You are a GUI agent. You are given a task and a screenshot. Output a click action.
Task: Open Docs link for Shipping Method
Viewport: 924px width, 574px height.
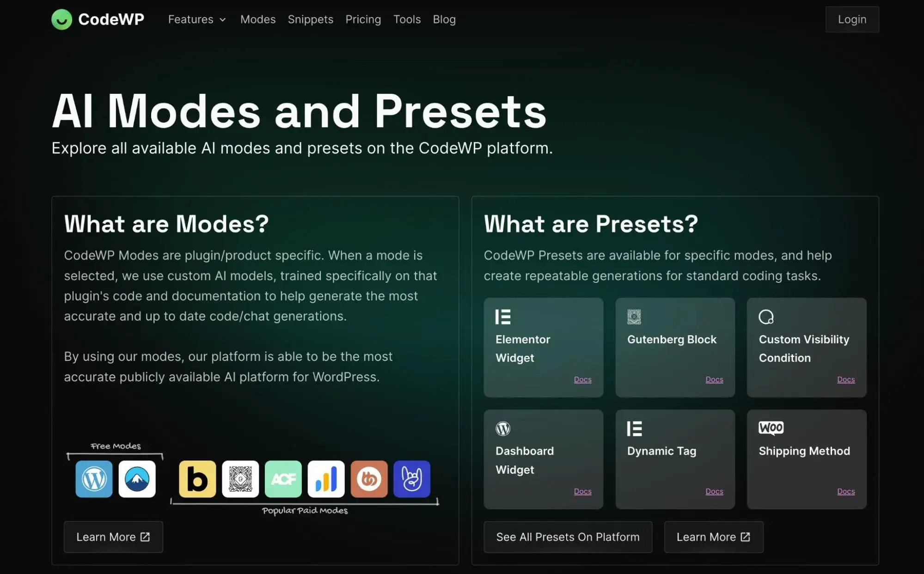point(845,491)
